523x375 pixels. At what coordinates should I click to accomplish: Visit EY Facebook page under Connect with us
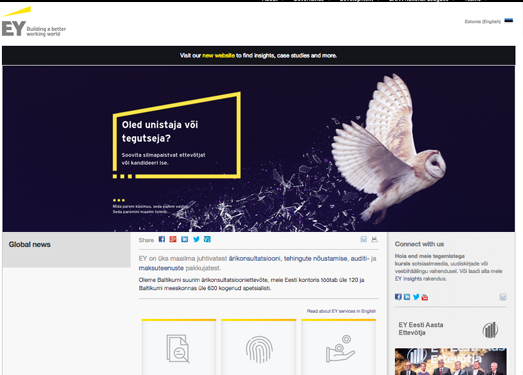[x=398, y=297]
